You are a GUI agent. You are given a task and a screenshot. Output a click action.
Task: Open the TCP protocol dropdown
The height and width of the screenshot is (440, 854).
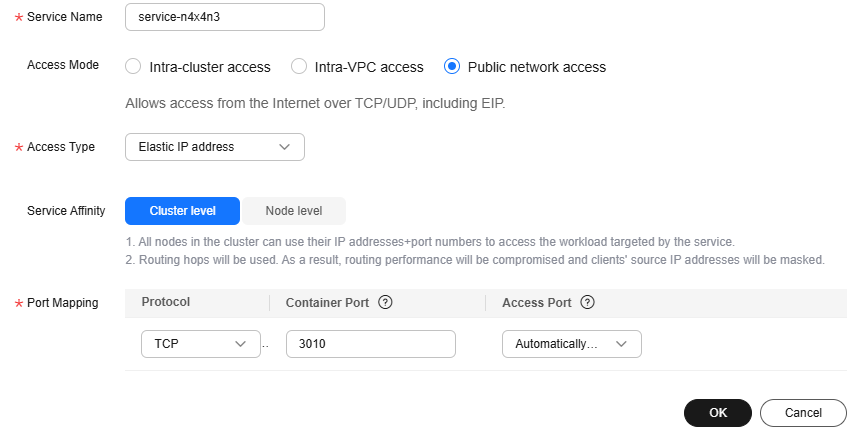click(x=201, y=344)
